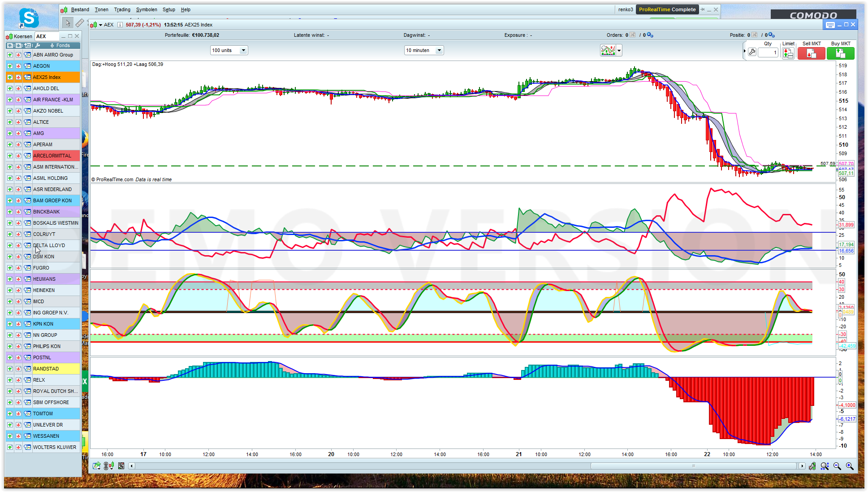The image size is (868, 492).
Task: Select RANDSTAD in the Koersen list
Action: click(x=46, y=369)
